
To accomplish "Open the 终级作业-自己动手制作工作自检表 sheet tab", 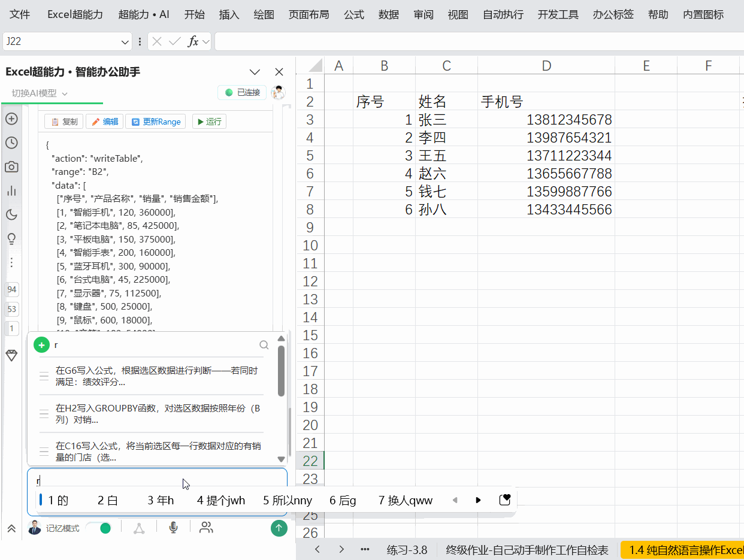I will coord(527,550).
